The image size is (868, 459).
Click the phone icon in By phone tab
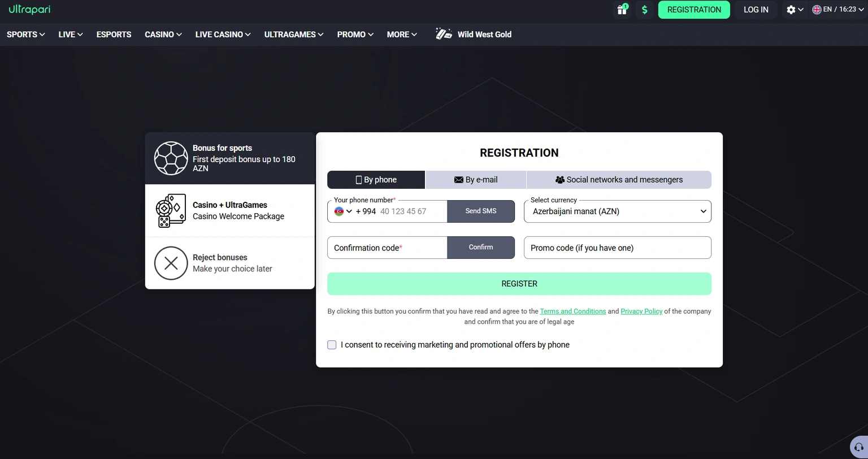tap(358, 180)
